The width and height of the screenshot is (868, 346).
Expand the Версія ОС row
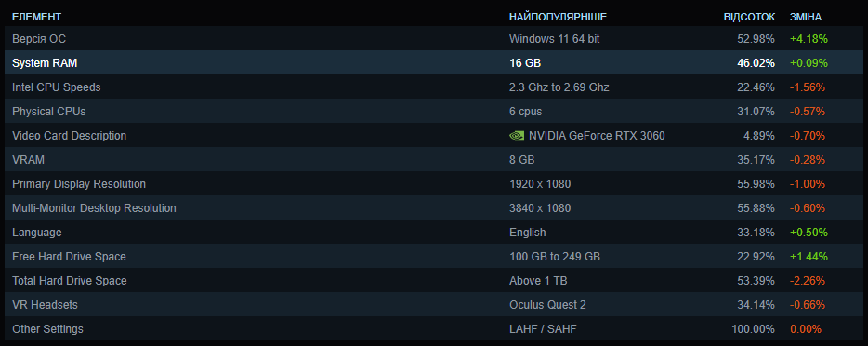(x=434, y=39)
